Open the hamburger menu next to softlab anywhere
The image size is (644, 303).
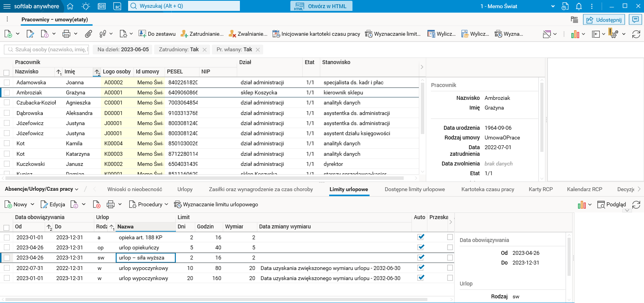click(x=7, y=6)
